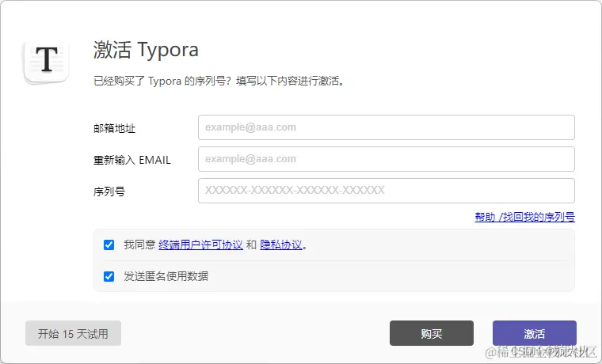This screenshot has height=364, width=602.
Task: Open the 终端用户许可协议 link
Action: tap(200, 245)
